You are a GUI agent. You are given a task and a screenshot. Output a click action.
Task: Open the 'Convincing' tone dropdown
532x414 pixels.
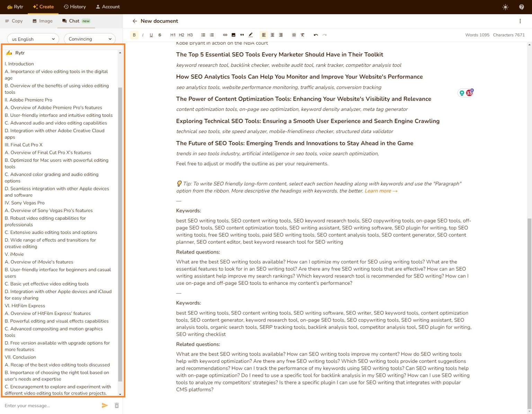point(89,39)
